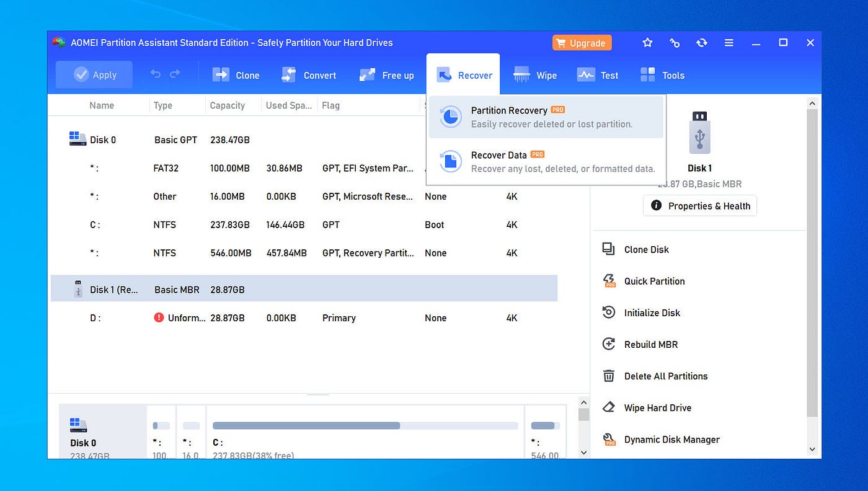
Task: Select the 546.00MB Recovery partition row
Action: [x=304, y=252]
